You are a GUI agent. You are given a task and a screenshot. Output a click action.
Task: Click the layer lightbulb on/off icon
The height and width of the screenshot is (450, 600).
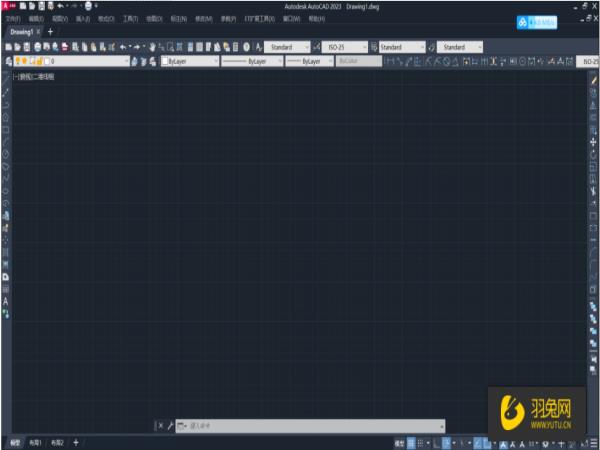[18, 61]
